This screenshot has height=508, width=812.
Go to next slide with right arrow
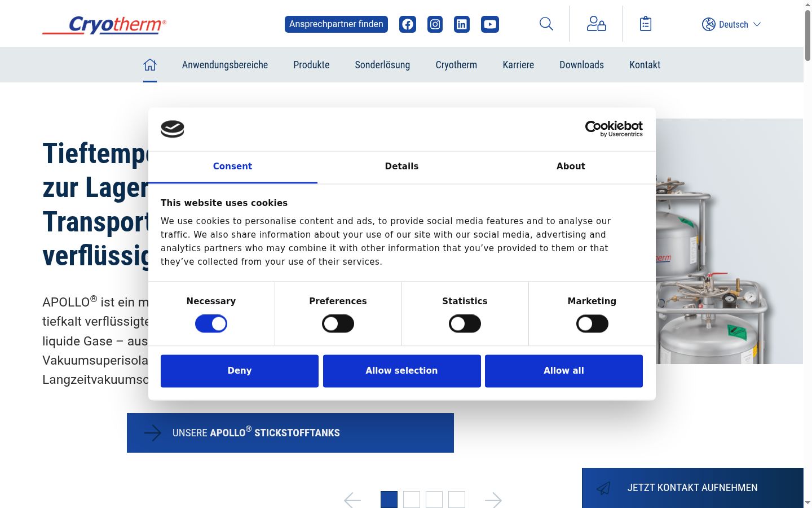pyautogui.click(x=493, y=500)
